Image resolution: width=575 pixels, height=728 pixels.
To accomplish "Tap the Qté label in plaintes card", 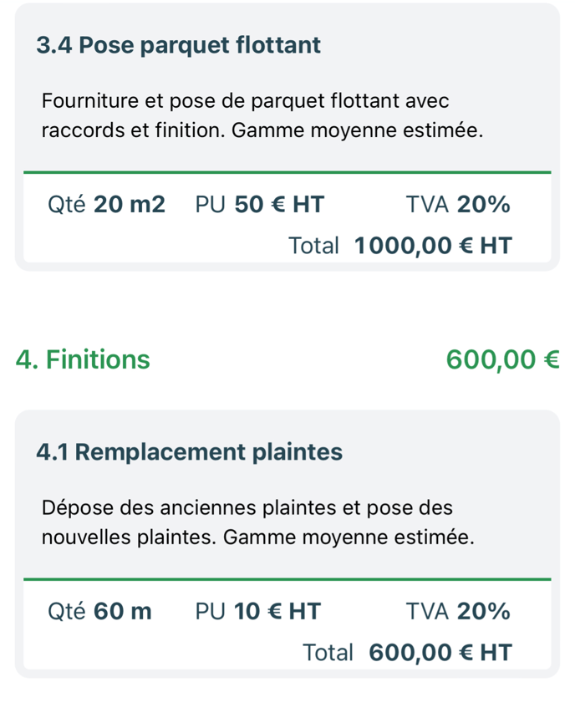I will coord(66,612).
